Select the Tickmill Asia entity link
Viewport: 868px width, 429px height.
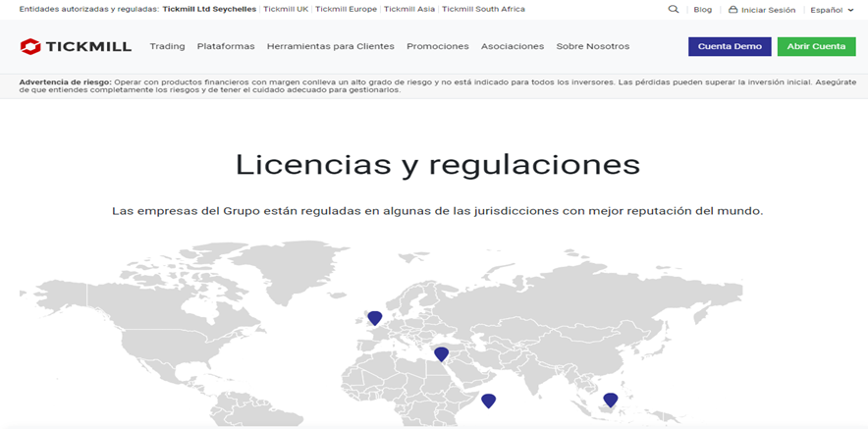pyautogui.click(x=409, y=10)
